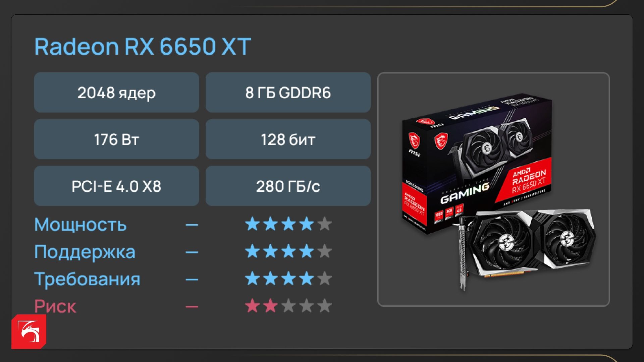The width and height of the screenshot is (644, 362).
Task: Click the 176 Вт power tile
Action: click(x=116, y=139)
